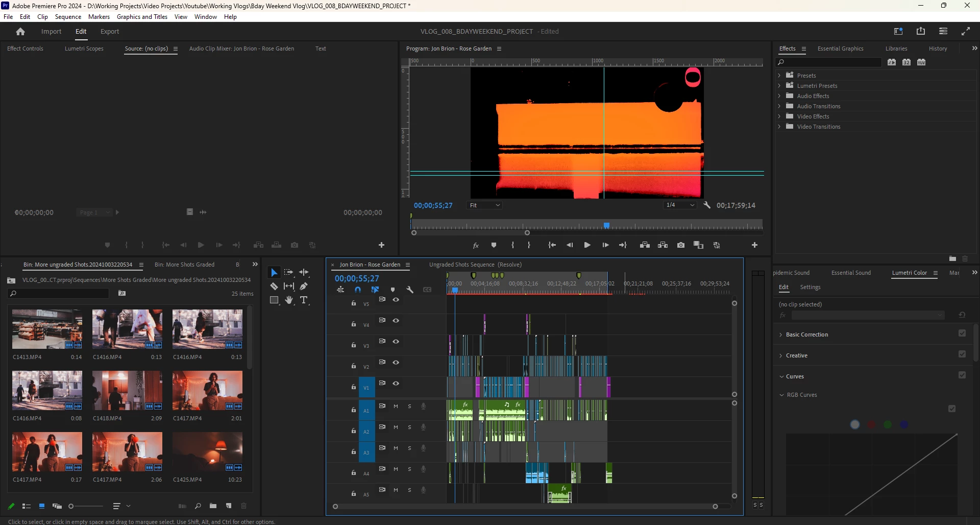Open the Quick Export icon

pos(921,31)
